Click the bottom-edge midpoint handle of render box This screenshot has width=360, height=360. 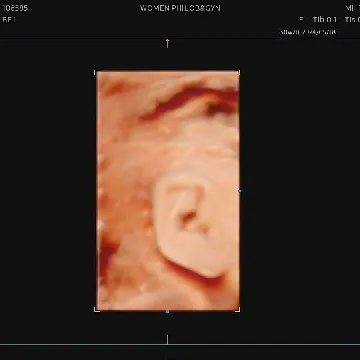[x=167, y=311]
